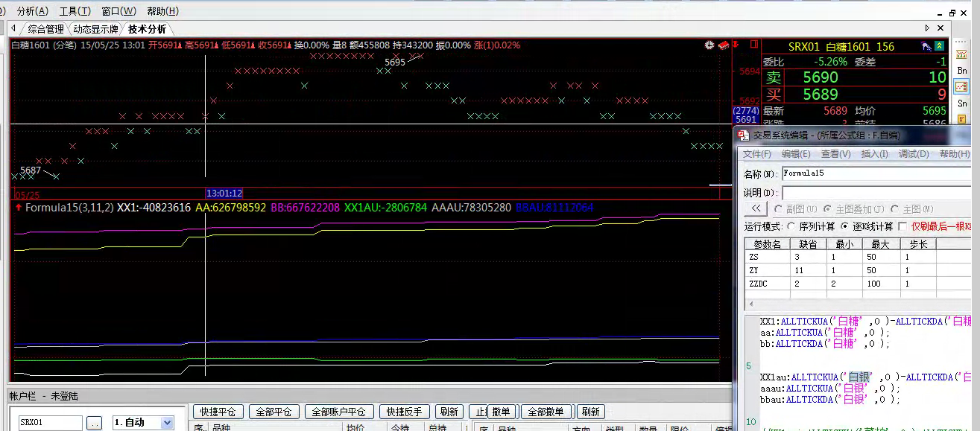Click the hand pointer icon in quote header
The height and width of the screenshot is (431, 980).
pyautogui.click(x=926, y=47)
